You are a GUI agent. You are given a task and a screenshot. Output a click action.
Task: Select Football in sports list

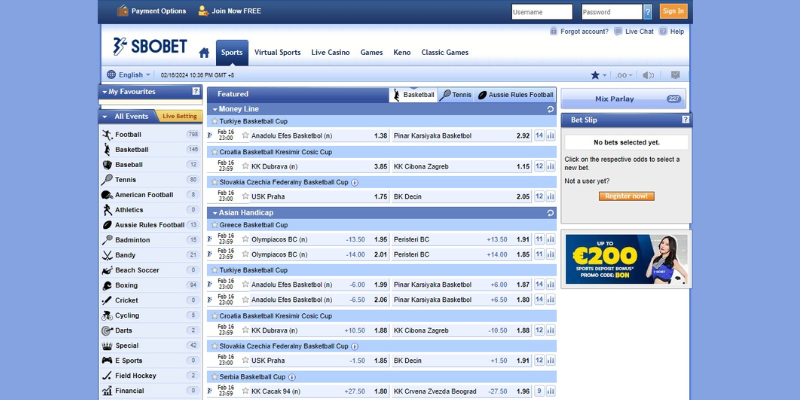click(x=151, y=135)
